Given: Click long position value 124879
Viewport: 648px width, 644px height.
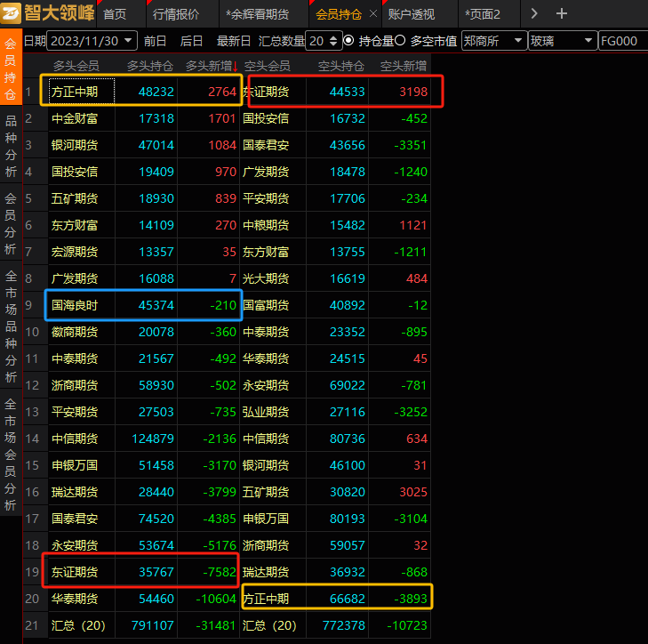Looking at the screenshot, I should click(153, 439).
